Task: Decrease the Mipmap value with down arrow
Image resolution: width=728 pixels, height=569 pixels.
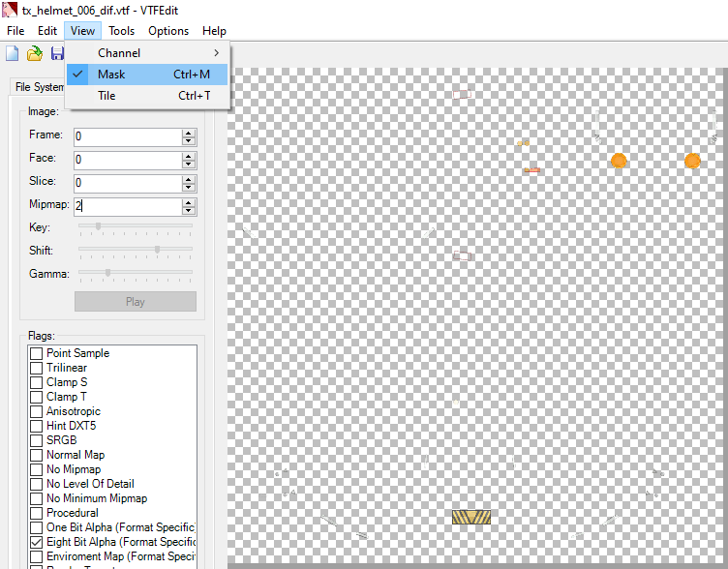Action: coord(189,211)
